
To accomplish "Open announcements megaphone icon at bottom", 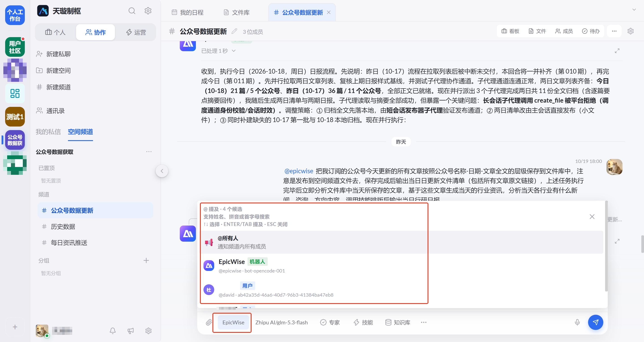I will pos(131,331).
